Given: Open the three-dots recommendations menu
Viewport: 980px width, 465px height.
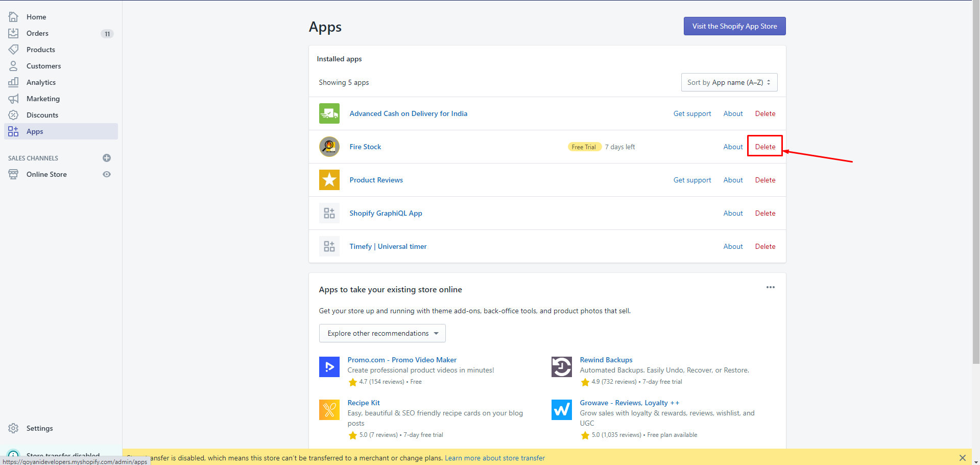Looking at the screenshot, I should coord(771,287).
